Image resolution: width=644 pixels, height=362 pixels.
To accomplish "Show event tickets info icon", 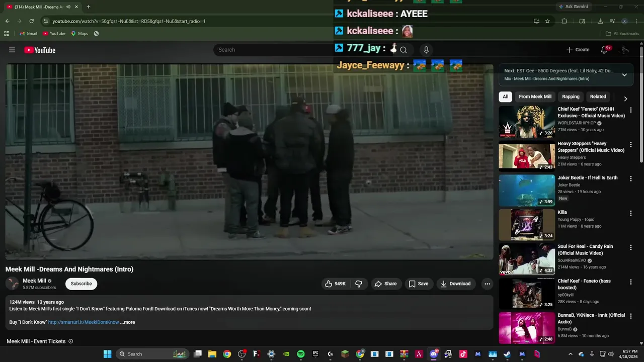I will point(70,341).
